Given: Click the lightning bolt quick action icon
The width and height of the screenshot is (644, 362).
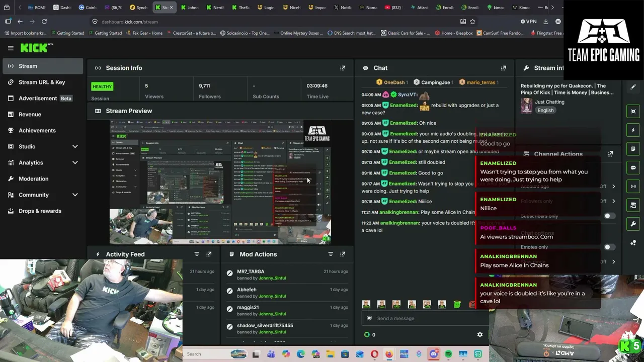Looking at the screenshot, I should pos(633,130).
